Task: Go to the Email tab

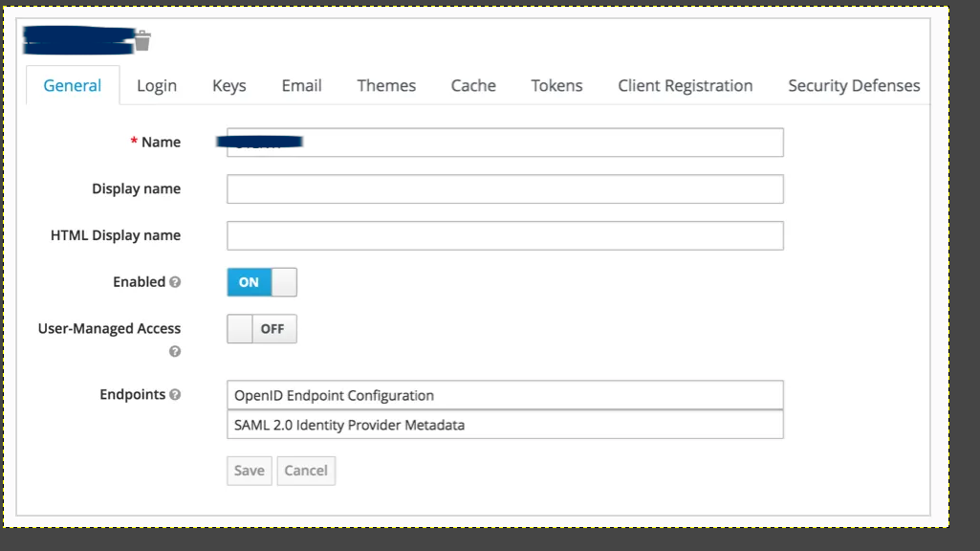Action: tap(301, 86)
